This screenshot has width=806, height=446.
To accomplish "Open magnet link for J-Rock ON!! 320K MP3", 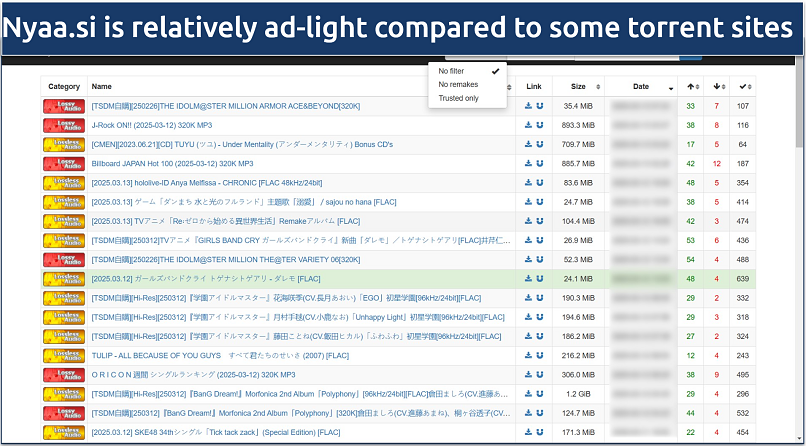I will coord(540,125).
